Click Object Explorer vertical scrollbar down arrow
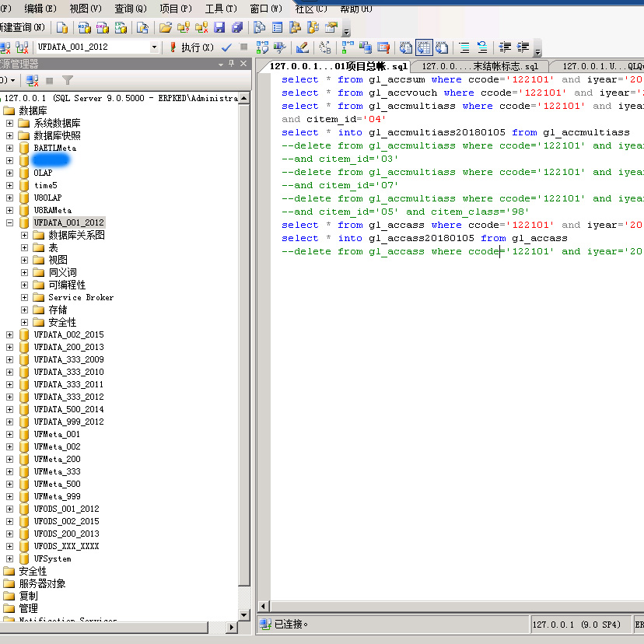 tap(244, 614)
